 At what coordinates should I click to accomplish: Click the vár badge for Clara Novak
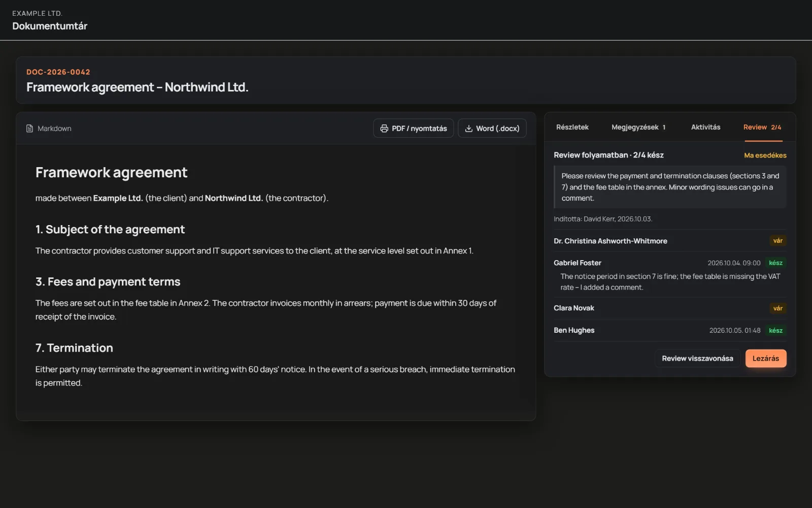778,308
